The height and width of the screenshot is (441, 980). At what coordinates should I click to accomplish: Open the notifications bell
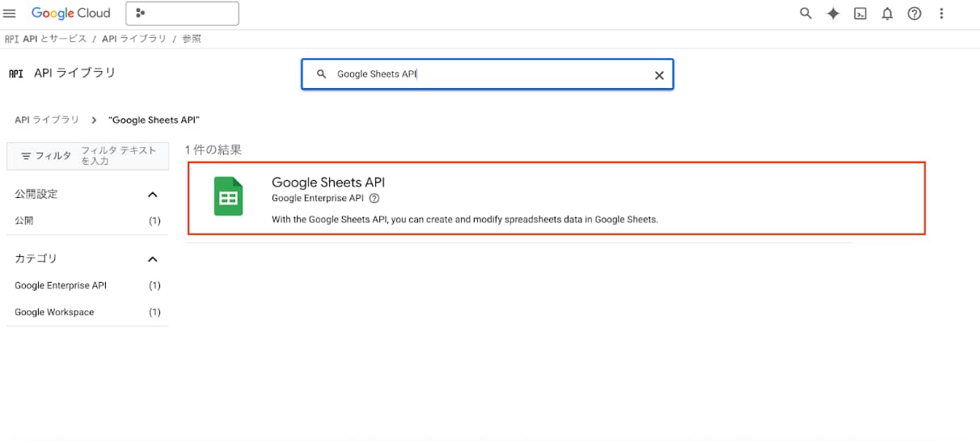[x=887, y=13]
